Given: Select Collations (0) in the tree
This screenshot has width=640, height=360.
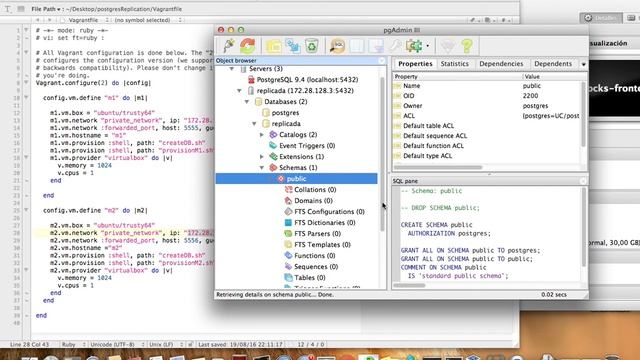Looking at the screenshot, I should (x=315, y=190).
